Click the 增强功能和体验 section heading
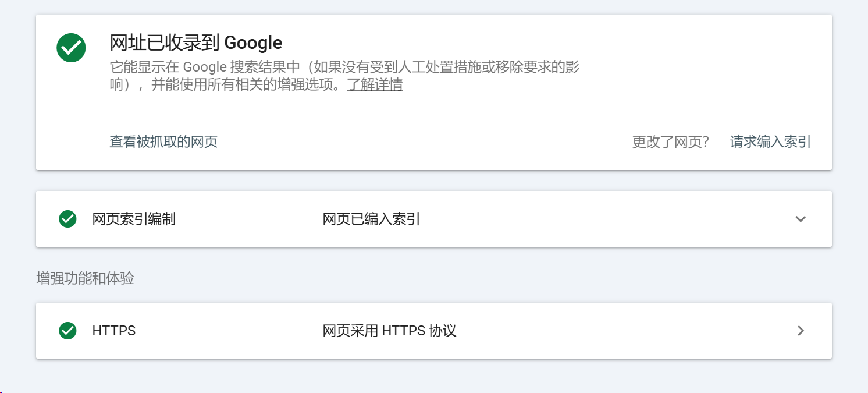The width and height of the screenshot is (868, 393). tap(84, 278)
